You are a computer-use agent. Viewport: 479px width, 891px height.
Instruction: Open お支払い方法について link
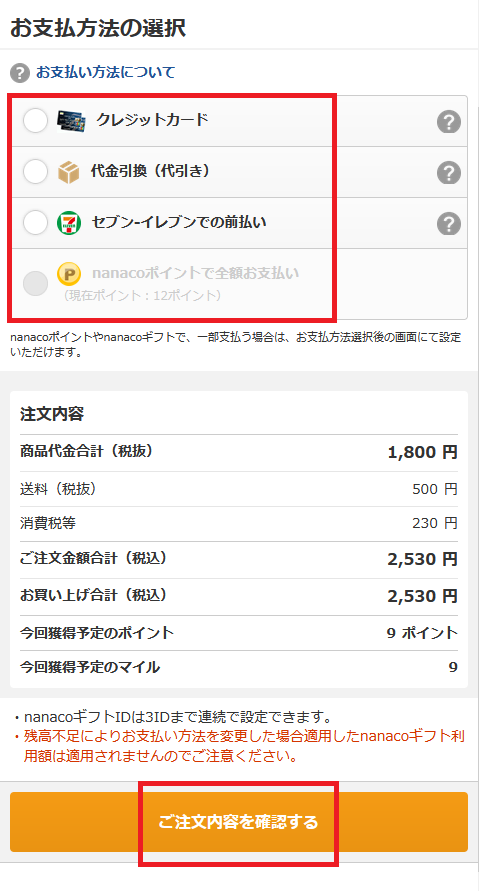point(106,72)
